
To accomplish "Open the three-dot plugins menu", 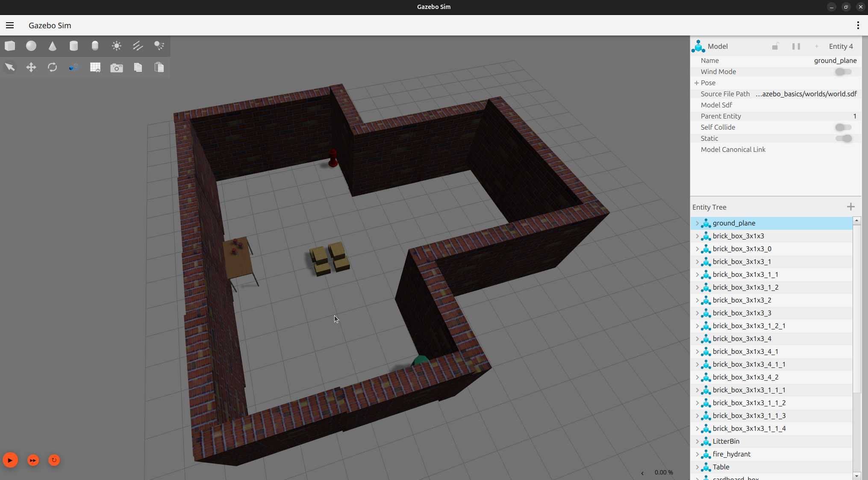I will 858,25.
